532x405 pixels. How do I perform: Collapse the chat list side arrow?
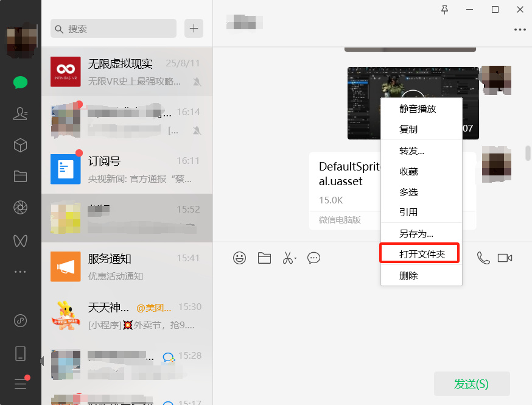click(42, 361)
